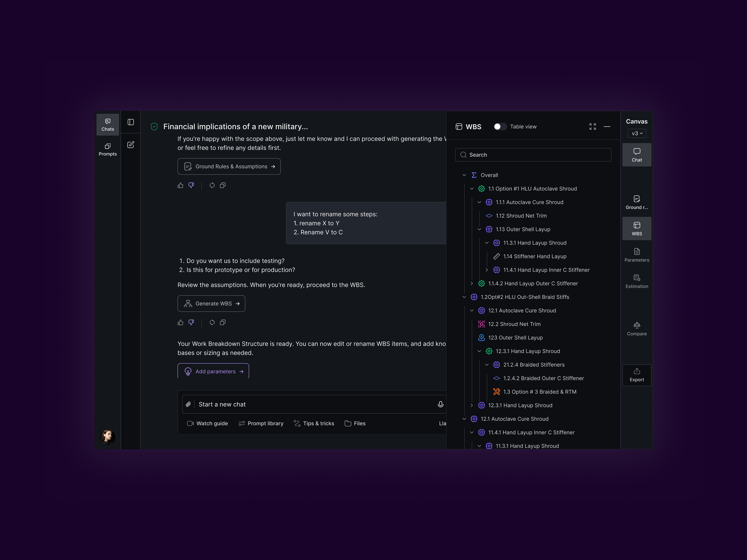
Task: Select 12.2 Shroud Net Trim item
Action: point(514,324)
